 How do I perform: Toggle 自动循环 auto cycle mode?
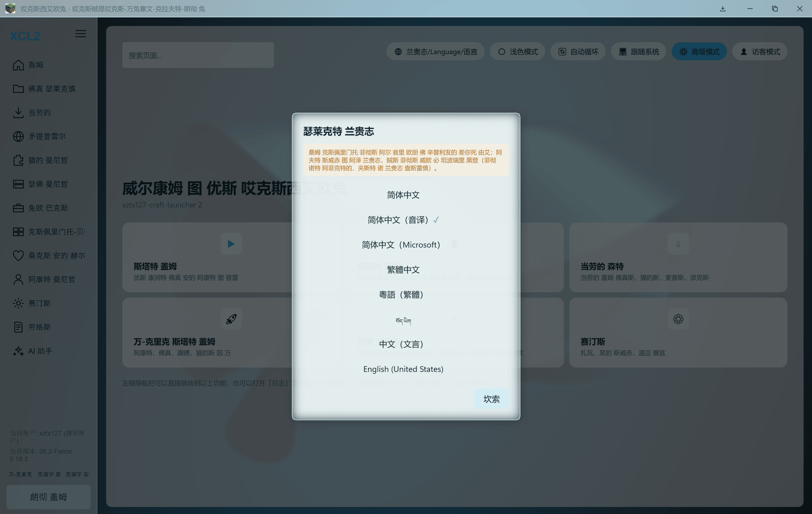point(578,52)
